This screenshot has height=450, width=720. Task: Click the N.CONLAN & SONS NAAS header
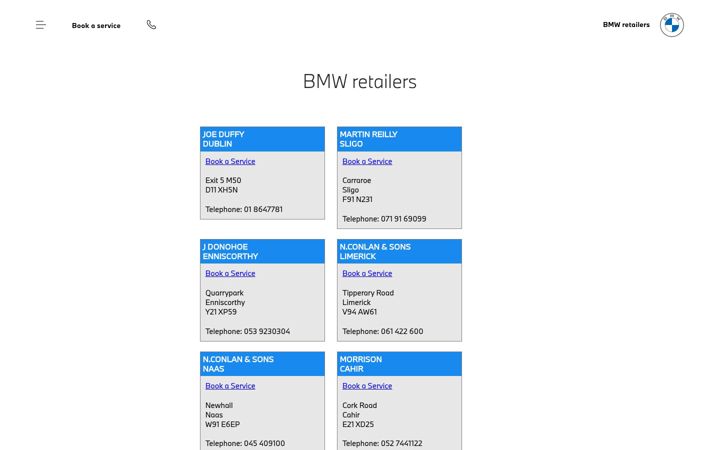(262, 364)
